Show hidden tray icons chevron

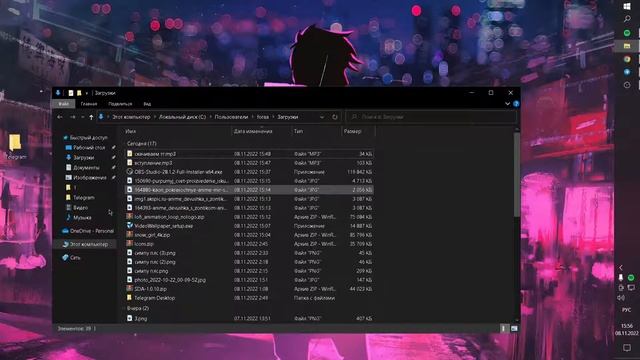tap(621, 268)
